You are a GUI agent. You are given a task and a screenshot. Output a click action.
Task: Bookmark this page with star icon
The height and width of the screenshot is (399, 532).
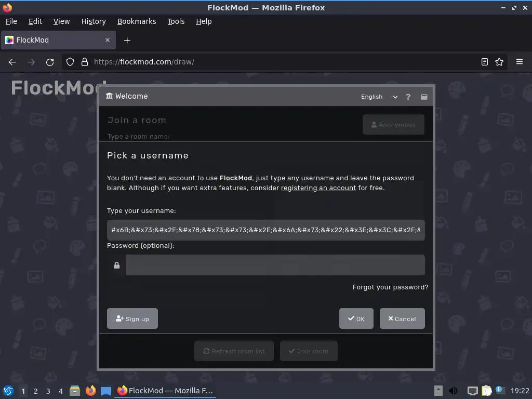[x=499, y=62]
